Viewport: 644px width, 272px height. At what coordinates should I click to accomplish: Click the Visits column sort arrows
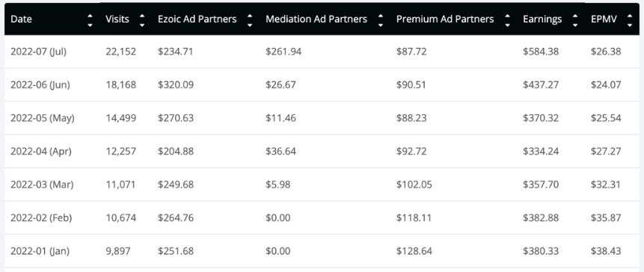click(142, 19)
